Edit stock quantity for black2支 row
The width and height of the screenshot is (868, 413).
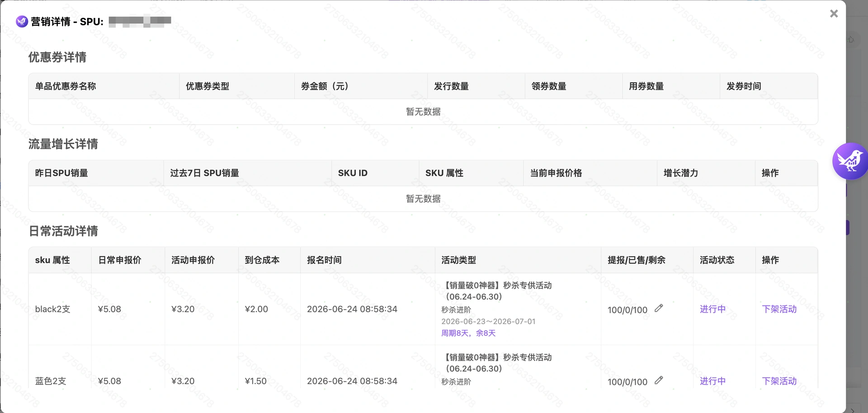coord(659,308)
